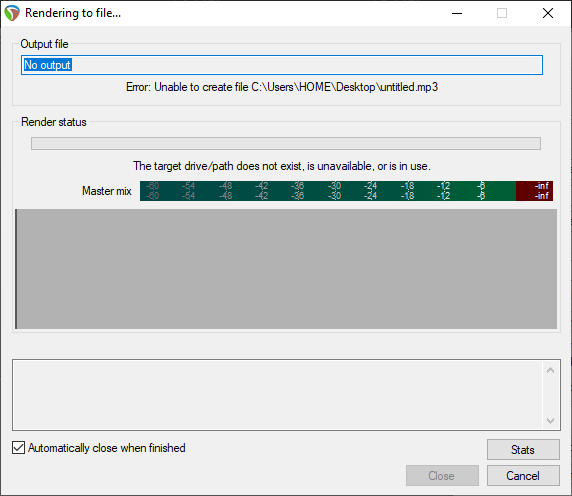
Task: Click the log scrollbar down arrow
Action: 550,421
